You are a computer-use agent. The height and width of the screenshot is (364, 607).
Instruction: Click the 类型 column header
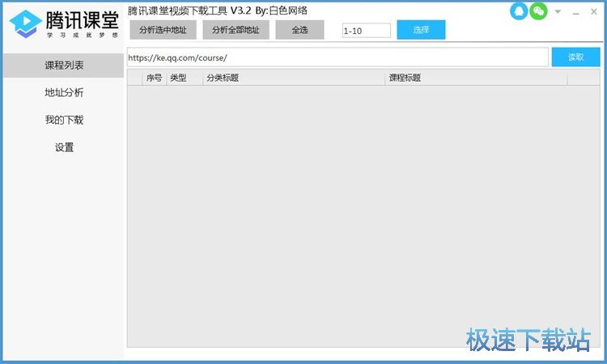pos(185,78)
